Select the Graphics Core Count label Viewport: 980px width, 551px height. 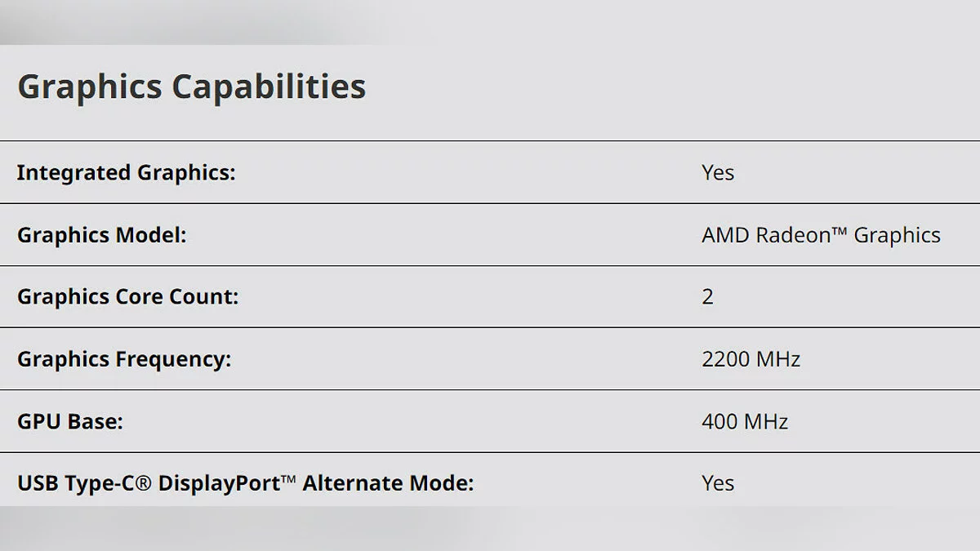click(127, 297)
